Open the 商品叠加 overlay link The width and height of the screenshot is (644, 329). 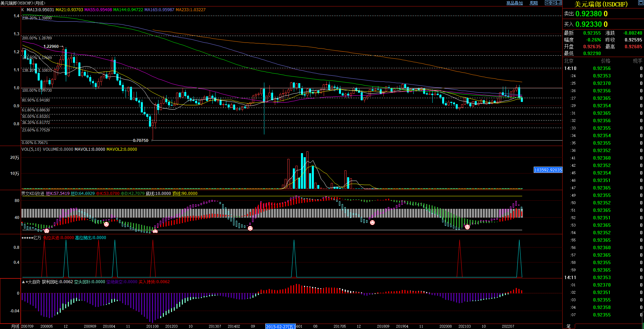tap(514, 3)
